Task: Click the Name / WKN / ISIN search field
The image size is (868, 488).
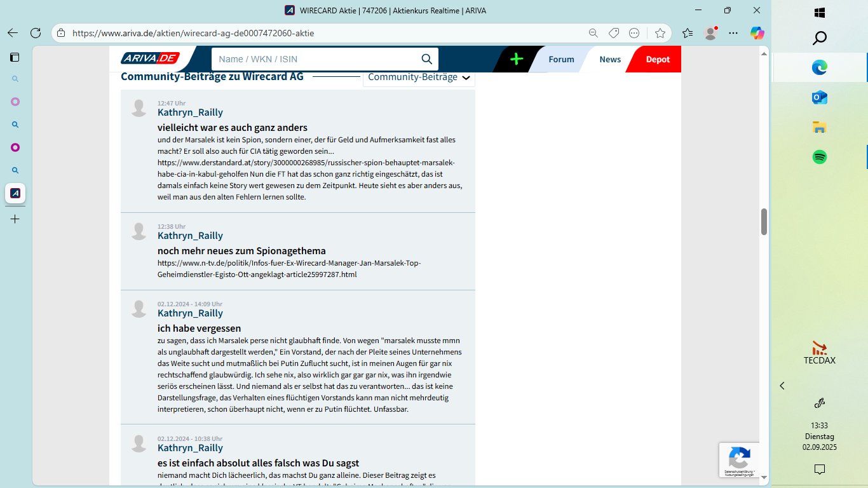Action: click(x=318, y=58)
